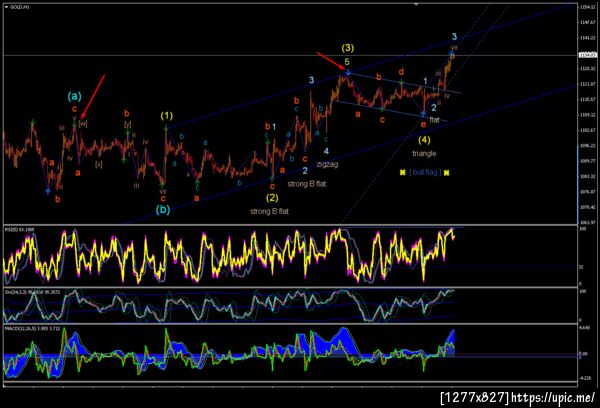The height and width of the screenshot is (408, 600).
Task: Open the GOLD,H1 chart title dropdown arrow
Action: click(7, 7)
